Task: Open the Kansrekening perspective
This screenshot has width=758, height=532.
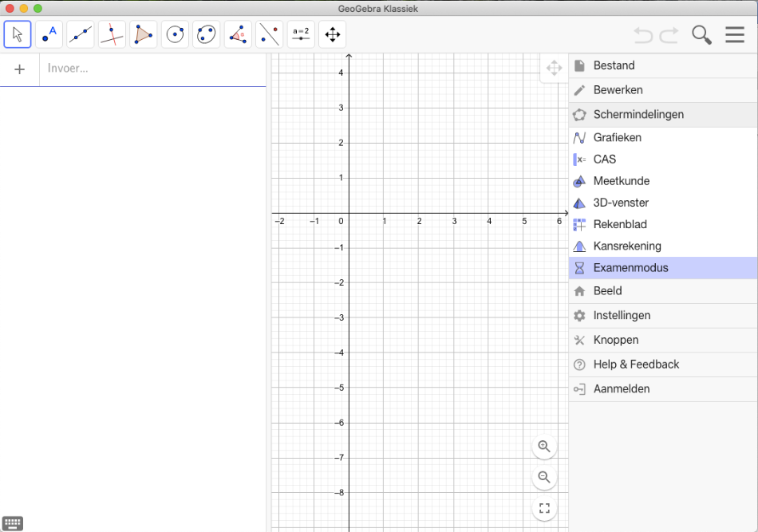Action: [663, 246]
